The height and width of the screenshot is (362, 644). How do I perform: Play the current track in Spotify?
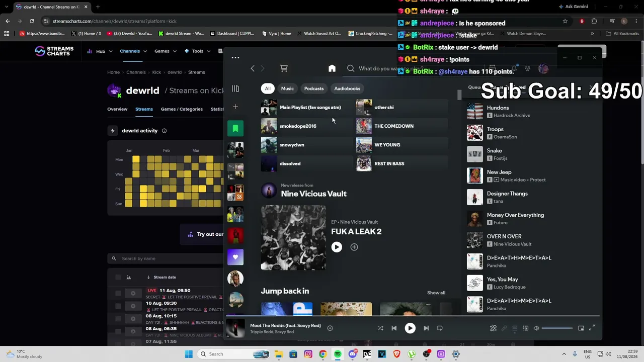[410, 328]
